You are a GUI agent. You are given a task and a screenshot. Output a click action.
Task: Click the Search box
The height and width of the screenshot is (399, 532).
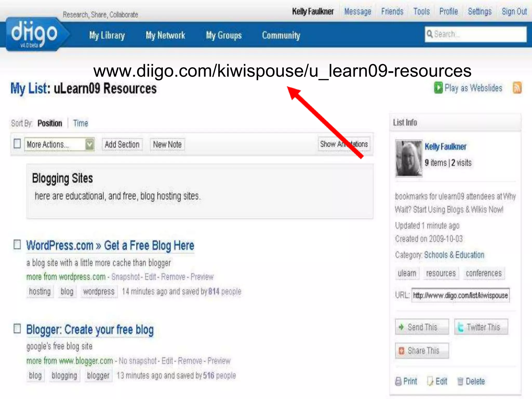point(476,34)
